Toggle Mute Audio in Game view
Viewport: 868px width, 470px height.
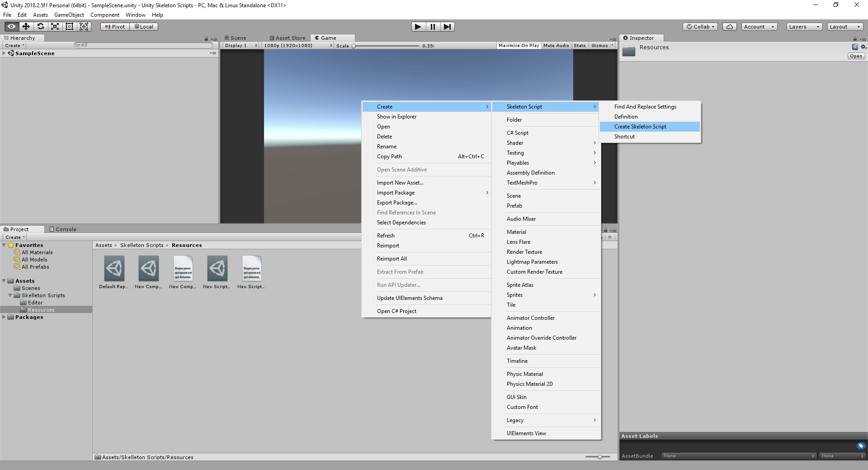click(556, 46)
